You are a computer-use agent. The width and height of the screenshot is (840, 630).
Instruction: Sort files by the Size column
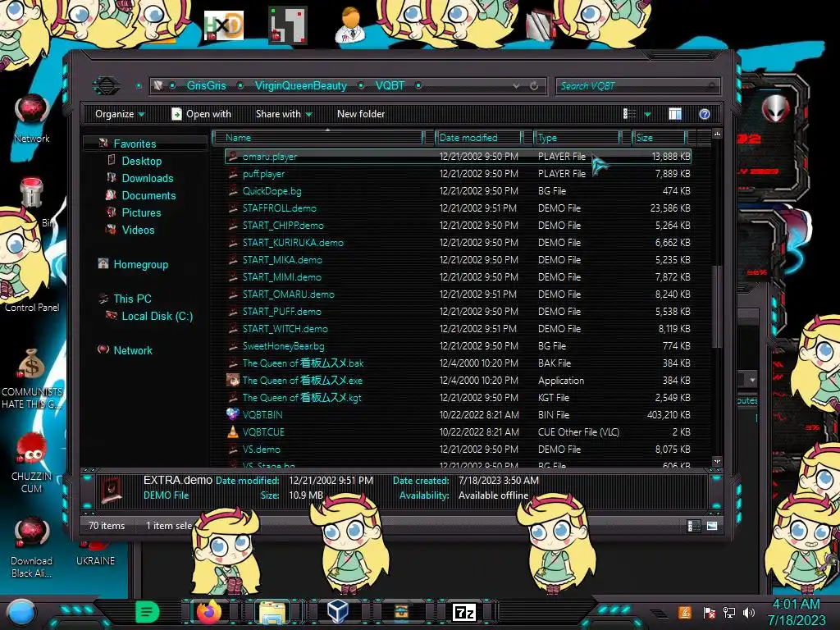(659, 138)
